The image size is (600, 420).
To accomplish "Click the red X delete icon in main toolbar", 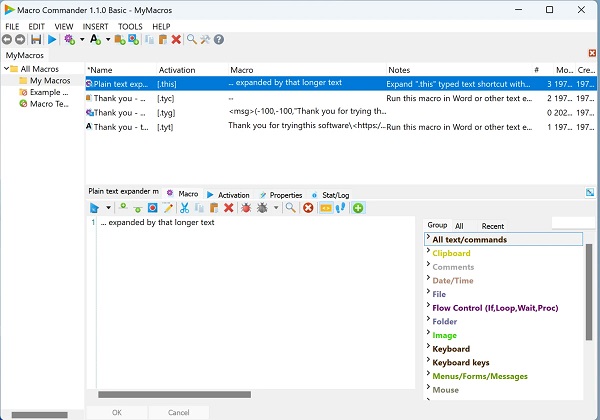I will 176,39.
